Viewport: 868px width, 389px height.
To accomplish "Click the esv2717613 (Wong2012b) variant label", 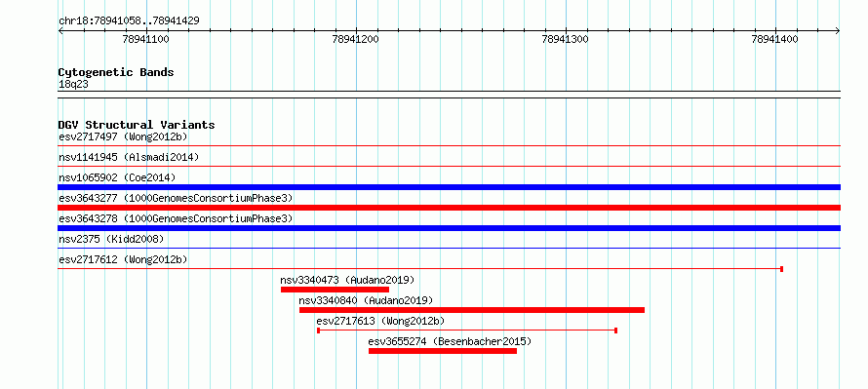I will coord(380,321).
